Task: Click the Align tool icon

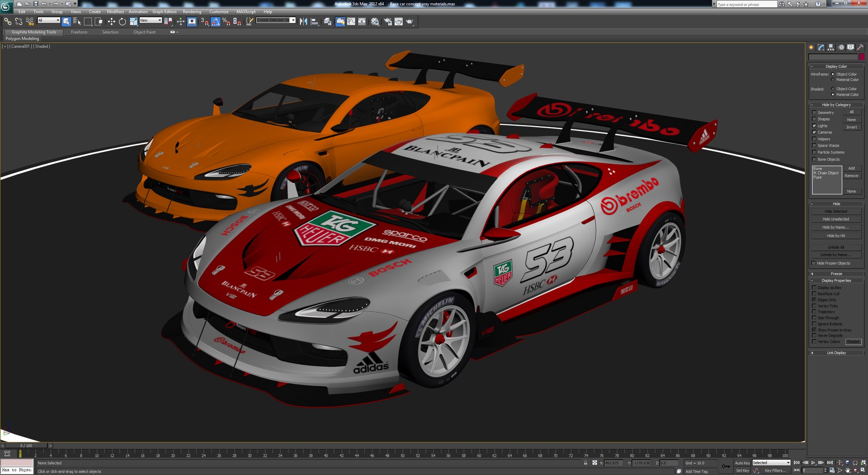Action: click(x=315, y=21)
